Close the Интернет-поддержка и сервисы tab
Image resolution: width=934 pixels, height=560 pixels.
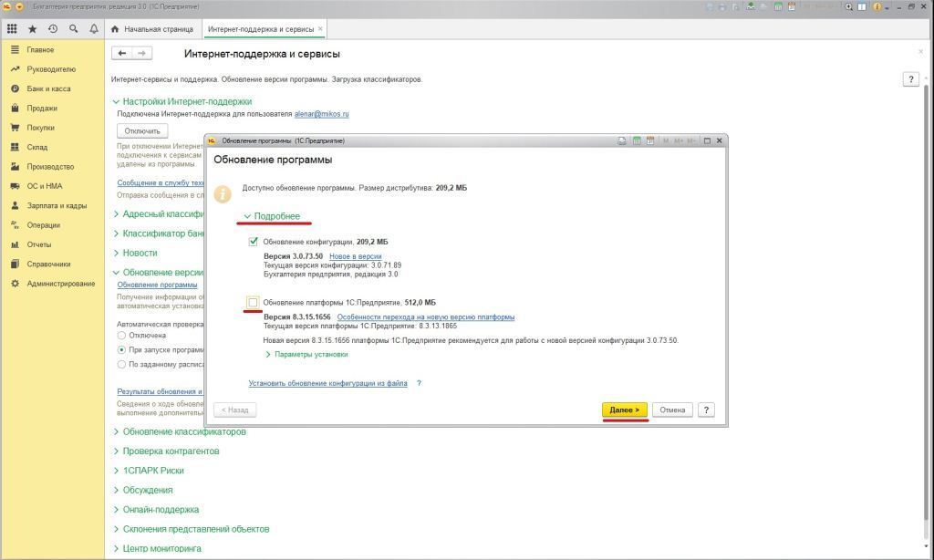[x=320, y=28]
